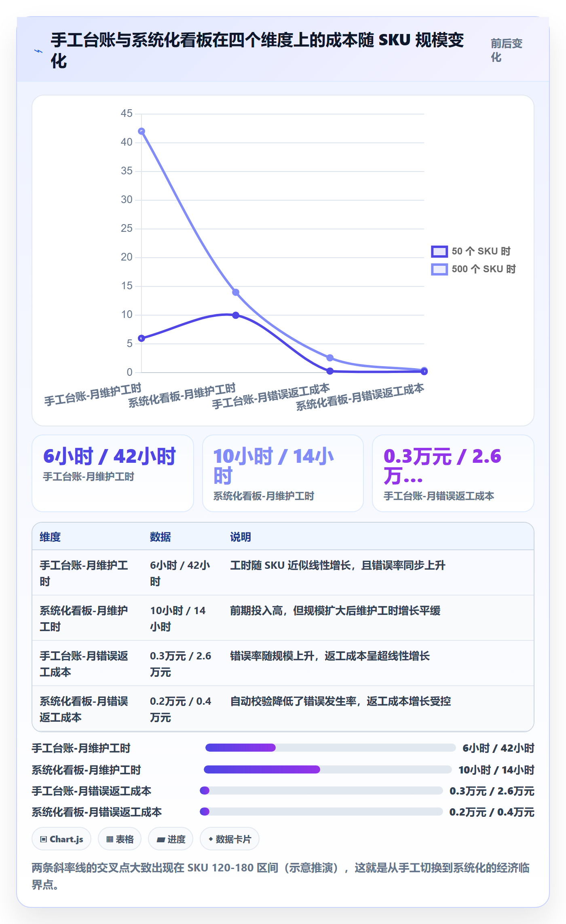
Task: Click the 系统化看板-月维护工时 progress bar
Action: (x=328, y=769)
